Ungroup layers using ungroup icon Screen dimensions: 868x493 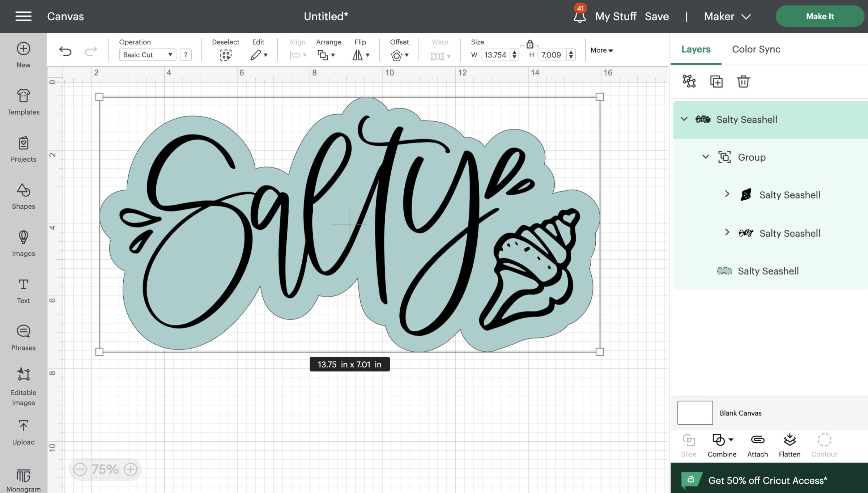[x=689, y=81]
